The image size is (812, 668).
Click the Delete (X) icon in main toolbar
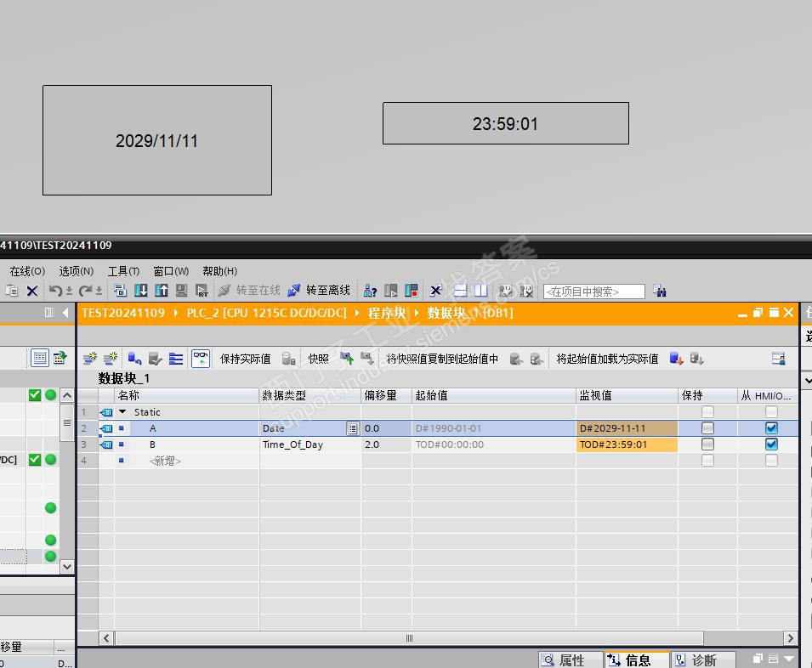coord(32,291)
